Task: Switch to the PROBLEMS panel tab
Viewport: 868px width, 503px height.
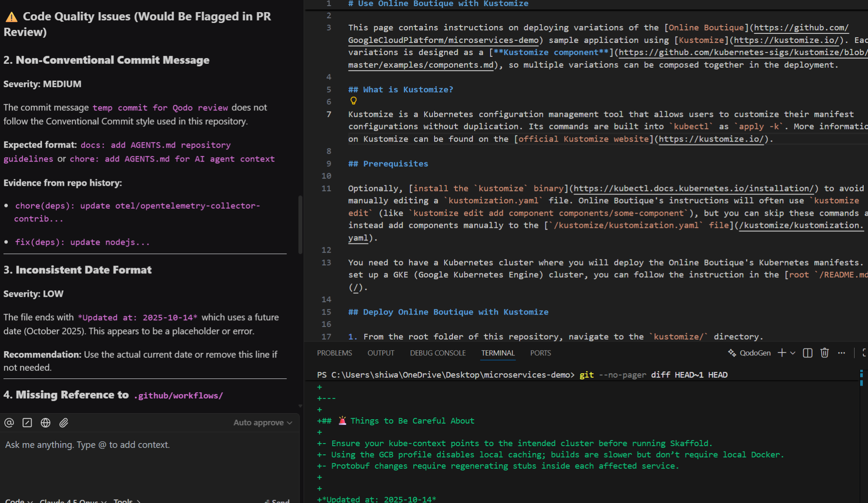Action: tap(334, 353)
